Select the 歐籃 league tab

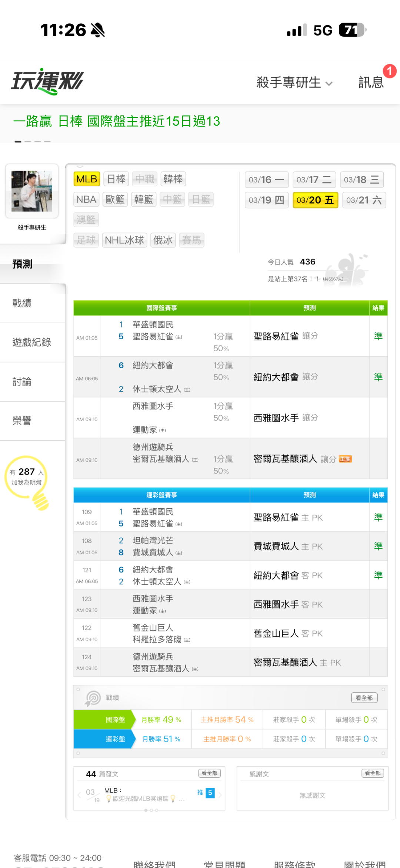[115, 199]
